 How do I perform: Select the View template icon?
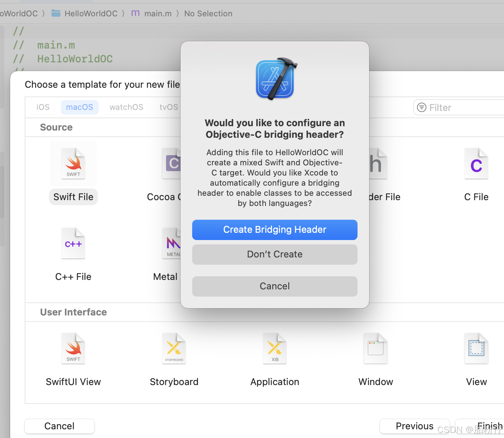pyautogui.click(x=476, y=348)
